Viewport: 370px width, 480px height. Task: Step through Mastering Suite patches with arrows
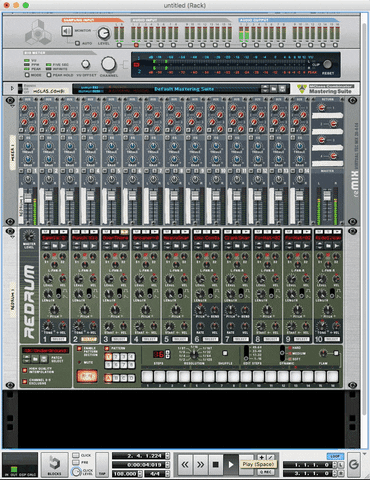(265, 89)
